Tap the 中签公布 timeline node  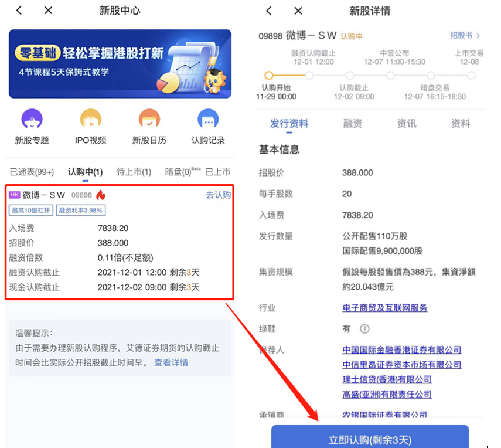click(390, 76)
